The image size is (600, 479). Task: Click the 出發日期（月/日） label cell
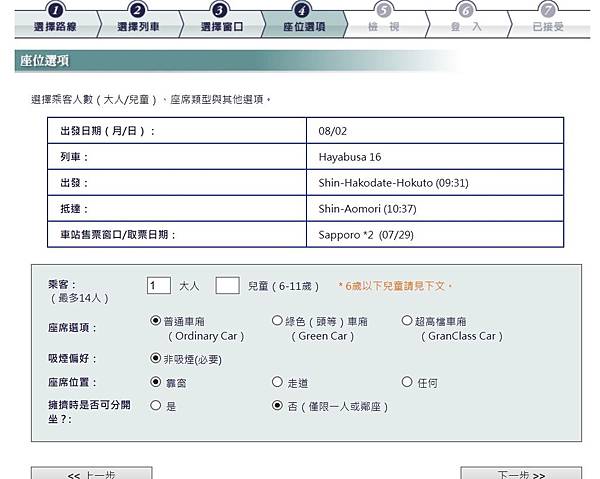[177, 131]
